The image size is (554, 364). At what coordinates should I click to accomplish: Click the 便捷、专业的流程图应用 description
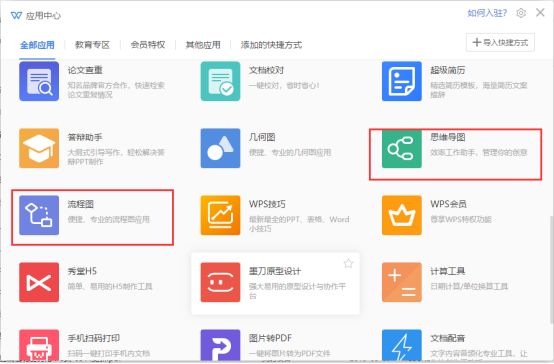(x=109, y=219)
